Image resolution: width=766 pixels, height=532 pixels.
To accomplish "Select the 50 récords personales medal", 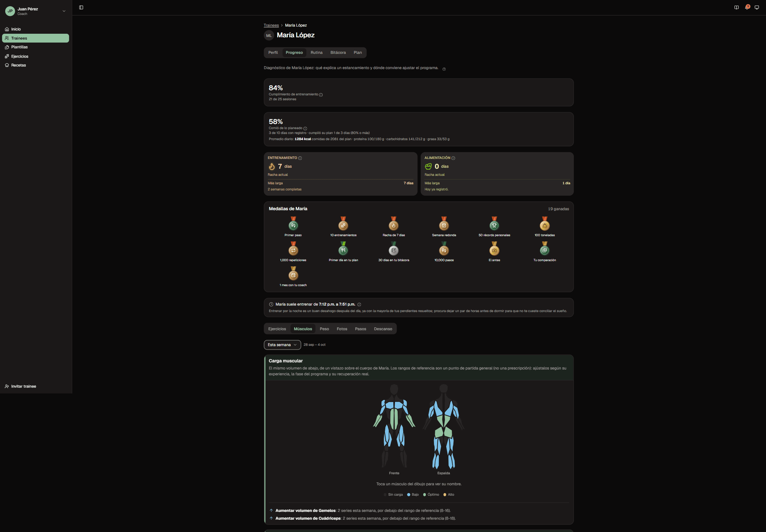I will tap(494, 227).
